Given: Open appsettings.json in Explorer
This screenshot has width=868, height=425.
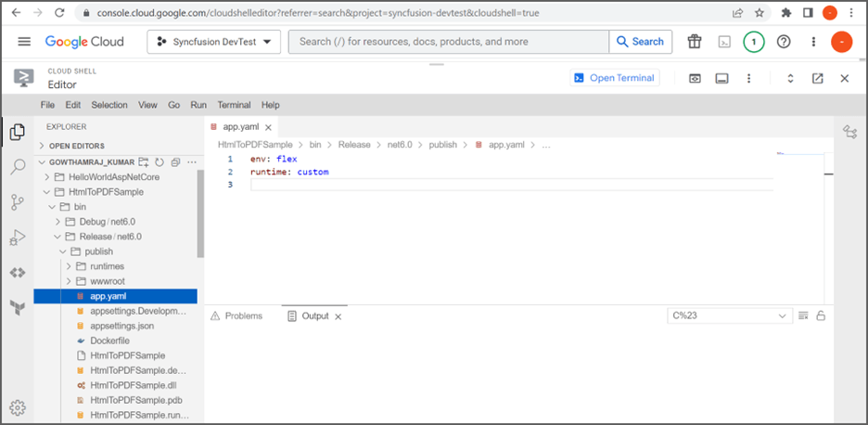Looking at the screenshot, I should [121, 326].
